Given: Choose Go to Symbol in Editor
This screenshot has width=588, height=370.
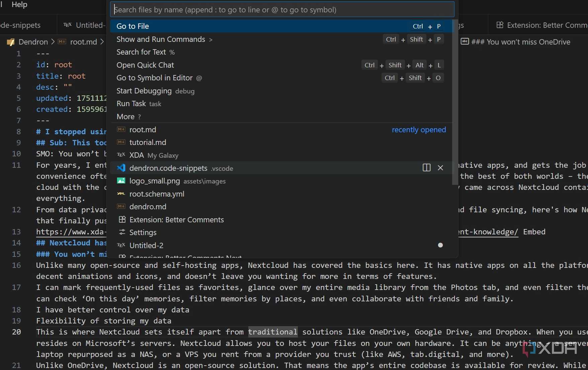Looking at the screenshot, I should (281, 78).
